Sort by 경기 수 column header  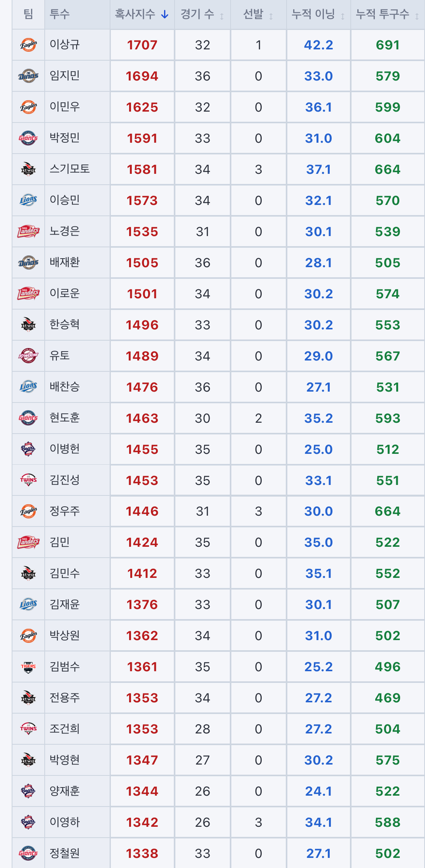[202, 14]
